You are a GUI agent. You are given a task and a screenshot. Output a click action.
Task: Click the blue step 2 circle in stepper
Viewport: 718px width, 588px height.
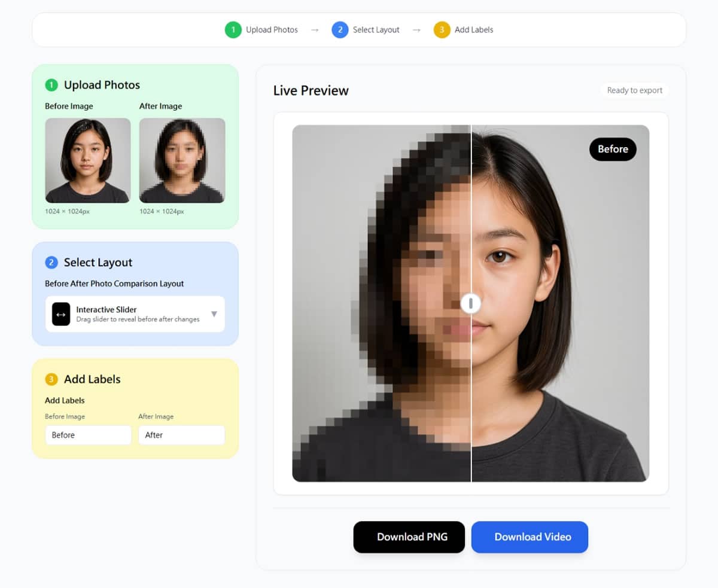pyautogui.click(x=340, y=30)
